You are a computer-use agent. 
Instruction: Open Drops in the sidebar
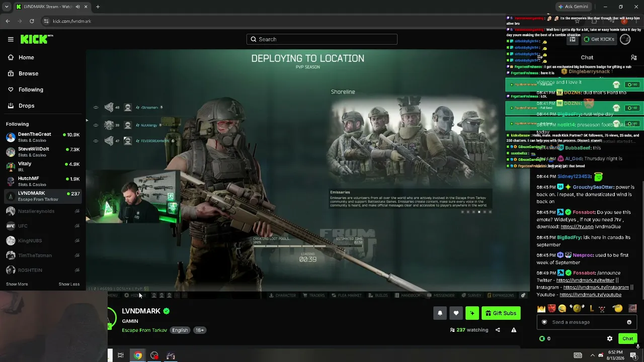pos(43,106)
